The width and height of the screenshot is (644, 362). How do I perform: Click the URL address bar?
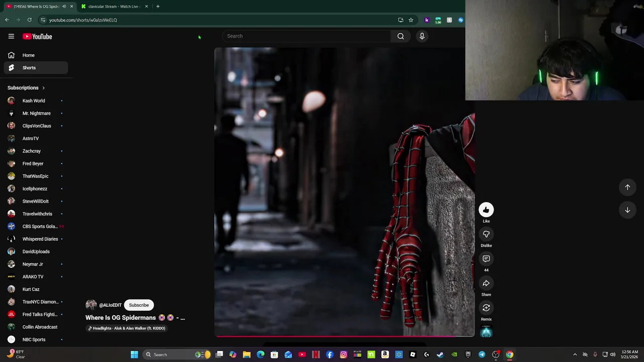pos(216,20)
